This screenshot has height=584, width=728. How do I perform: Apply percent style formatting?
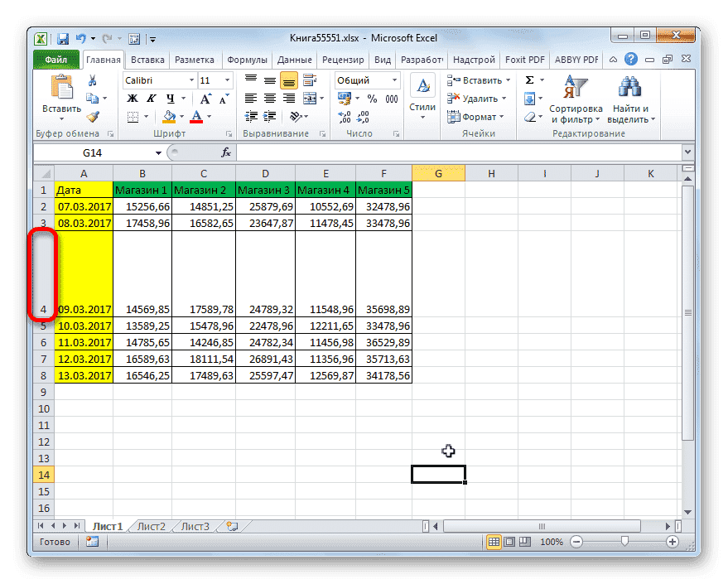point(371,98)
